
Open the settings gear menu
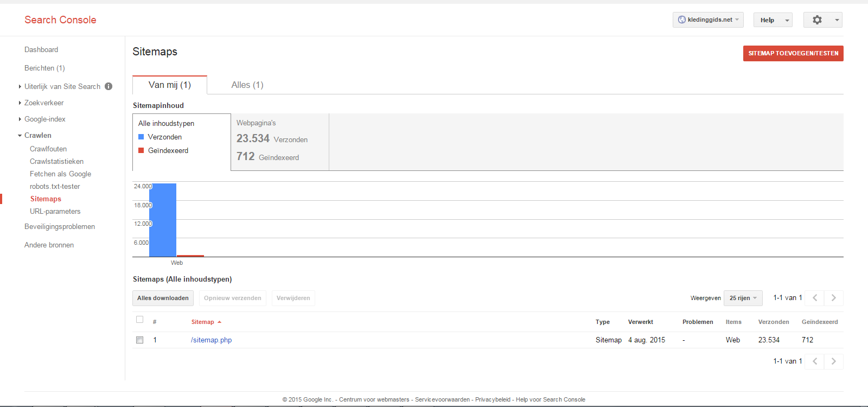(822, 20)
